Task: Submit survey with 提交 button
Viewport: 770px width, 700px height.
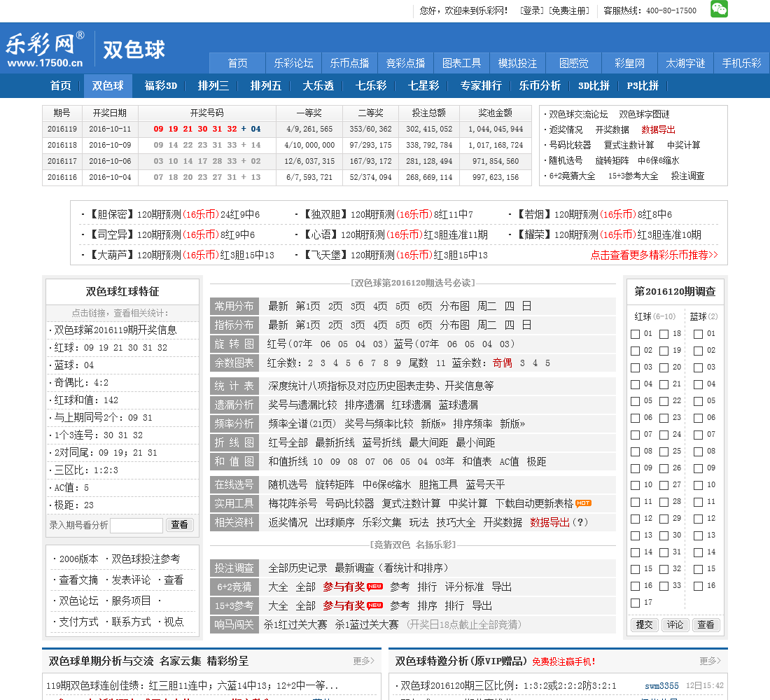Action: [644, 624]
